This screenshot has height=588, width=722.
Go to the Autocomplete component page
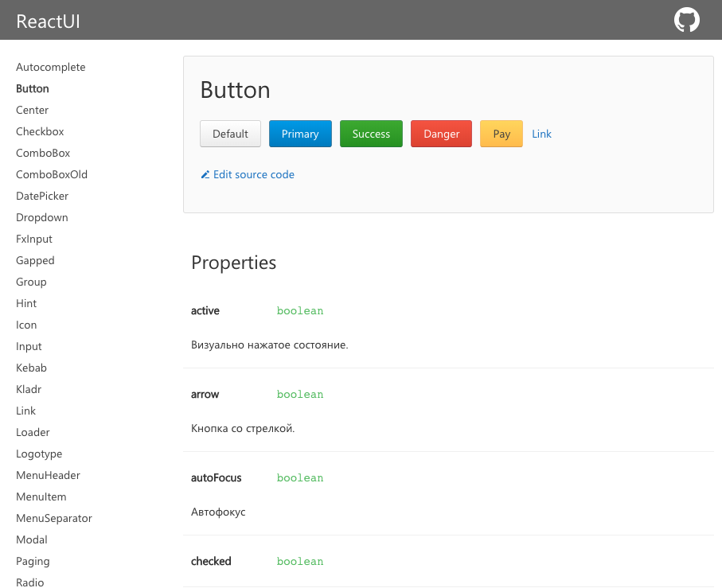coord(51,67)
